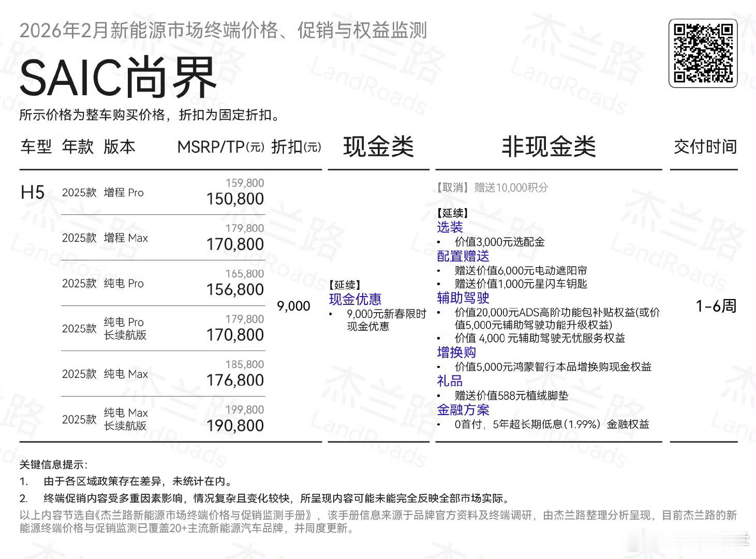Click the 星闪车钥匙 gift bullet
Image resolution: width=756 pixels, height=559 pixels.
(x=512, y=284)
